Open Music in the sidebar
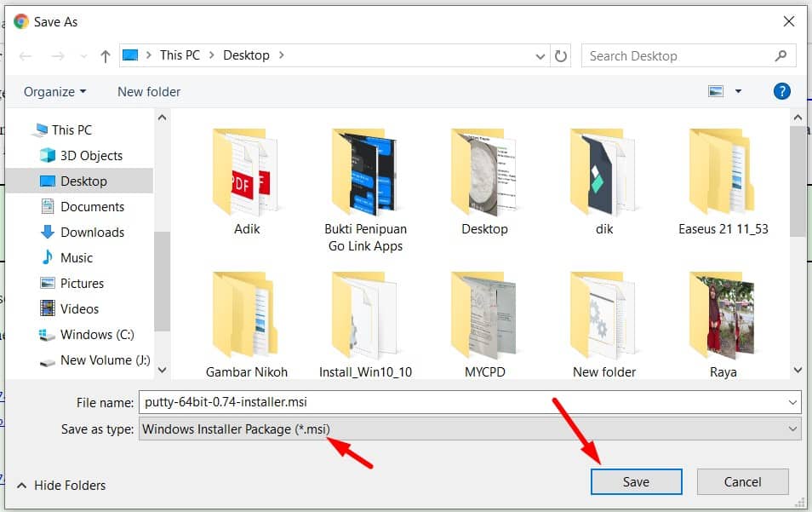This screenshot has height=512, width=812. click(x=76, y=257)
